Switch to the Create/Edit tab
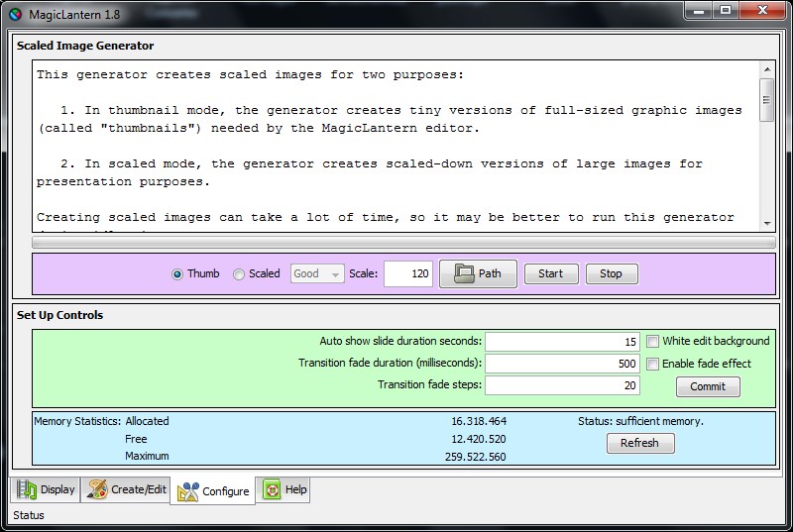This screenshot has width=793, height=532. point(126,489)
